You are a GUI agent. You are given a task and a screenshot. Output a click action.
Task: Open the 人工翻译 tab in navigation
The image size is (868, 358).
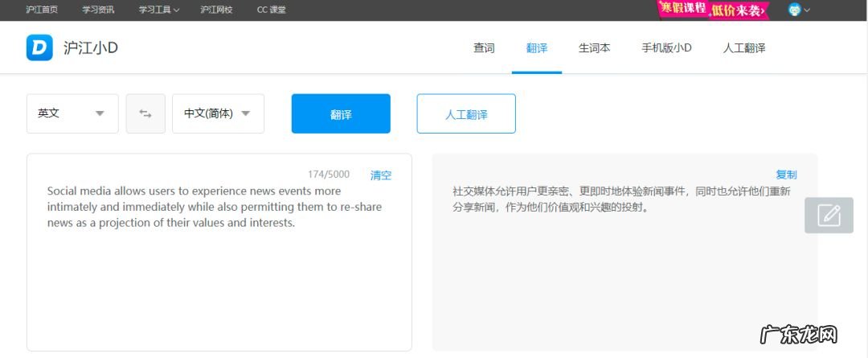(x=744, y=48)
